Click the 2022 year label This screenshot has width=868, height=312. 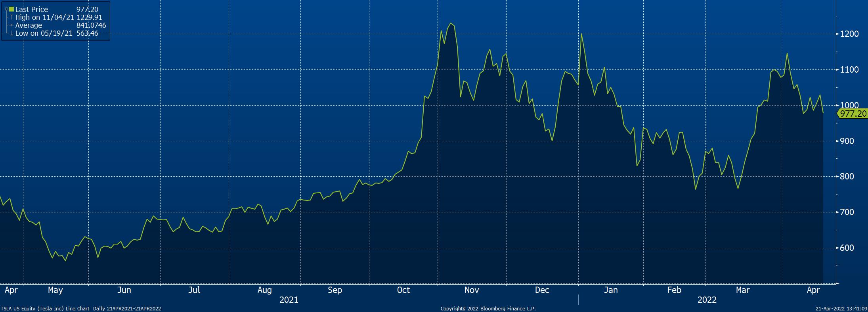coord(707,300)
